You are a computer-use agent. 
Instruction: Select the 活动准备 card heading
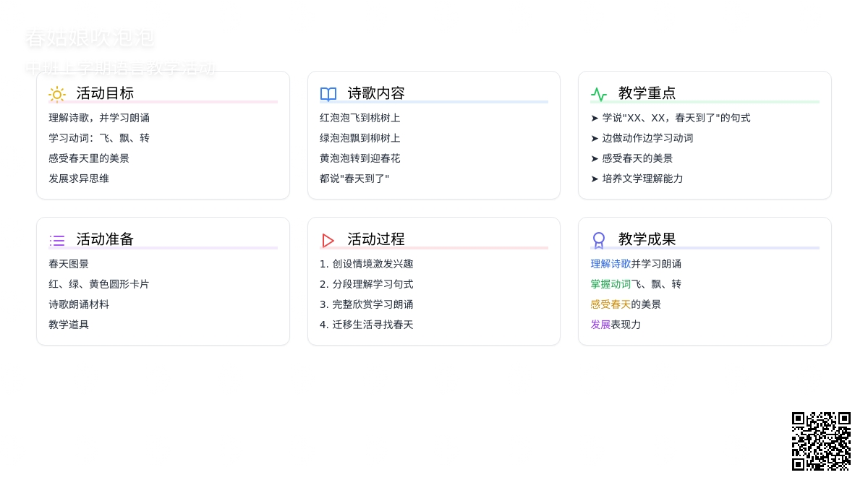pyautogui.click(x=105, y=239)
